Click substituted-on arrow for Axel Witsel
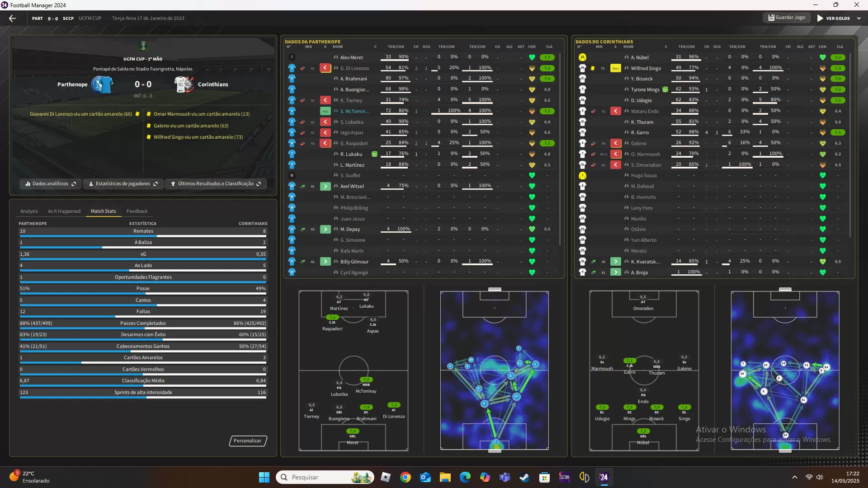Screen dimensions: 868x488 click(325, 186)
